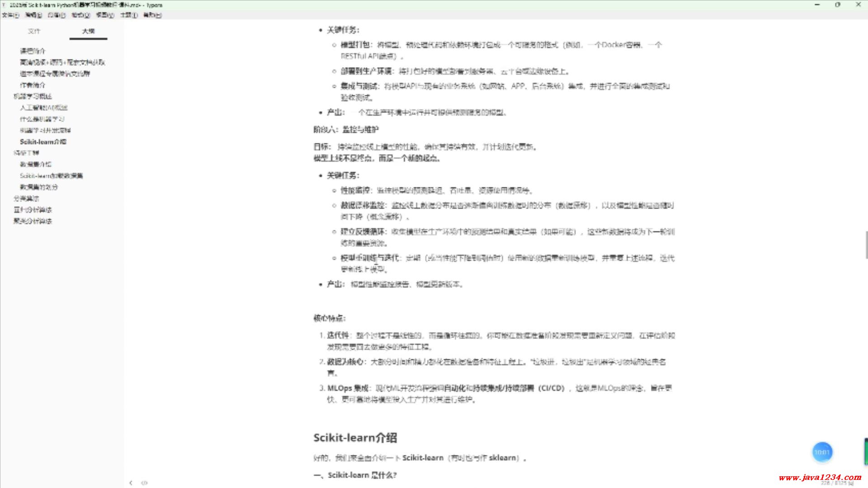868x488 pixels.
Task: Open word count in status bar
Action: point(837,483)
